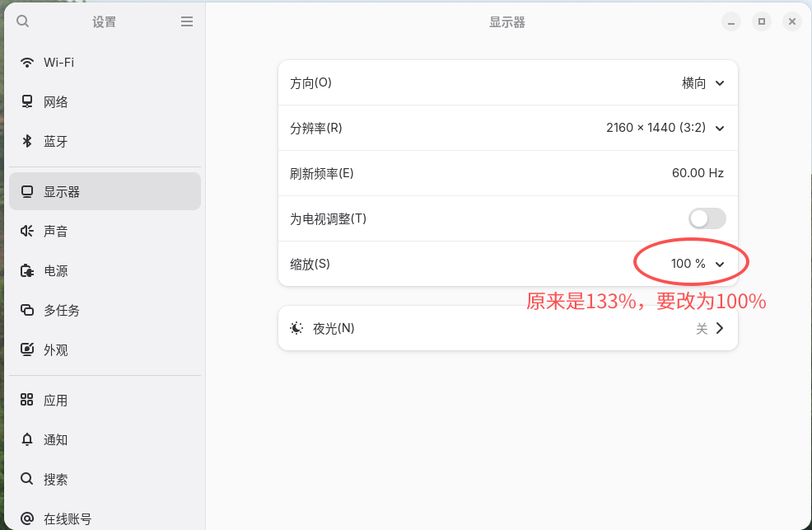
Task: Expand the 方向 orientation dropdown
Action: click(x=704, y=83)
